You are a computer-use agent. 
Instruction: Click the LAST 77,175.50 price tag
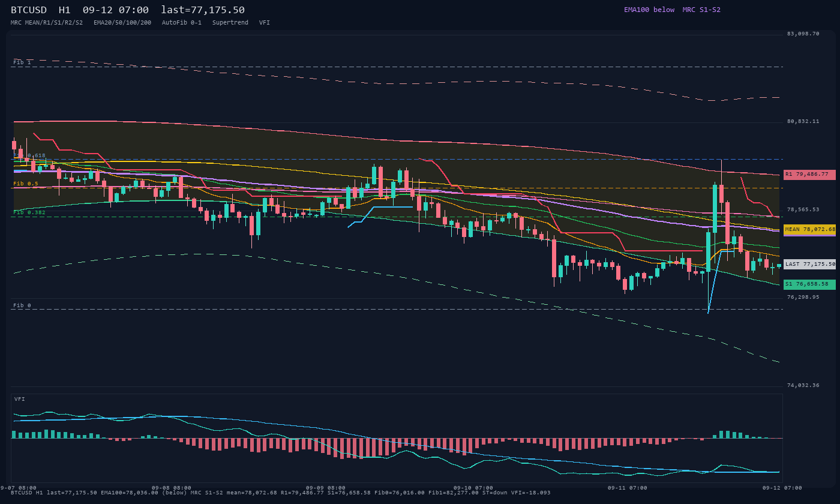coord(809,264)
